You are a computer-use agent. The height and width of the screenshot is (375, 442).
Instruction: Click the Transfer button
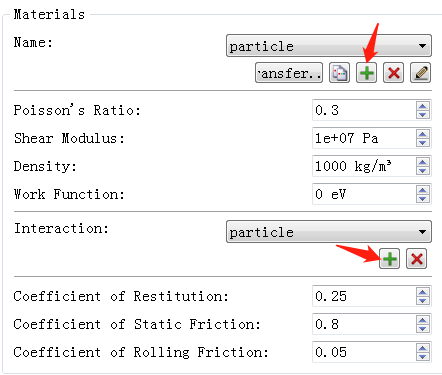click(289, 72)
